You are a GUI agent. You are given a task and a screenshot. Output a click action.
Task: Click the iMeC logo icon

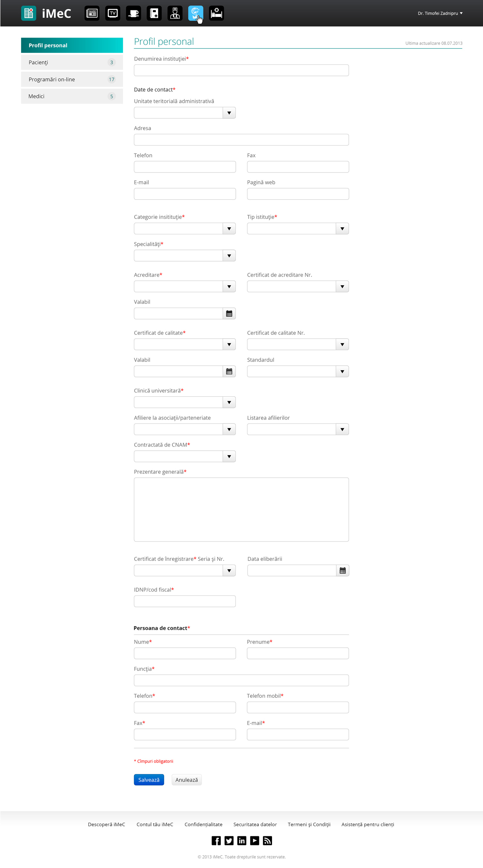(29, 13)
